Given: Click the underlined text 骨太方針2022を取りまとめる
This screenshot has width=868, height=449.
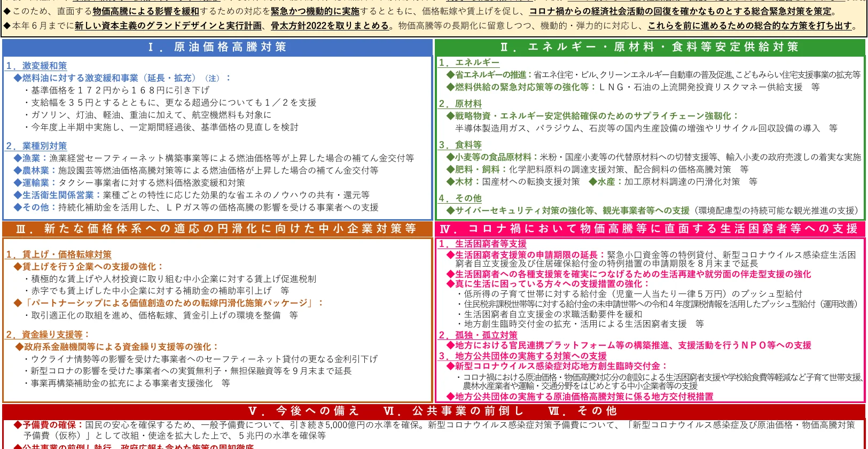Looking at the screenshot, I should point(330,26).
